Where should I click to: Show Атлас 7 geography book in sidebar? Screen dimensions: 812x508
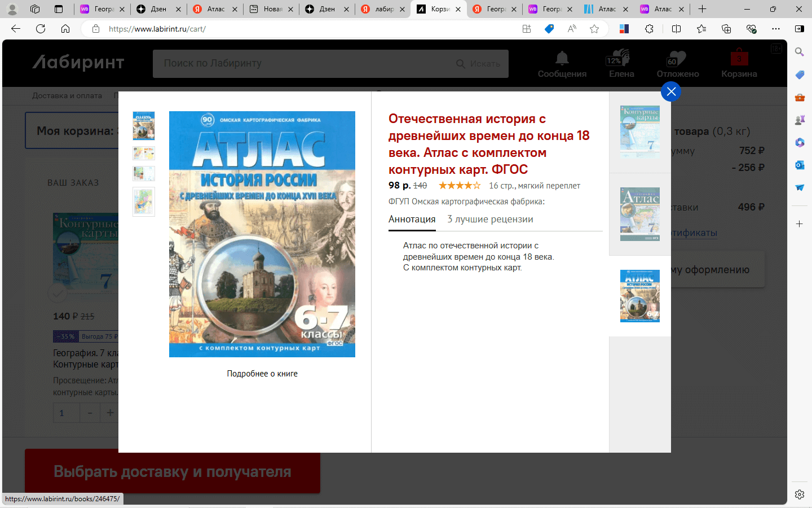pyautogui.click(x=640, y=214)
